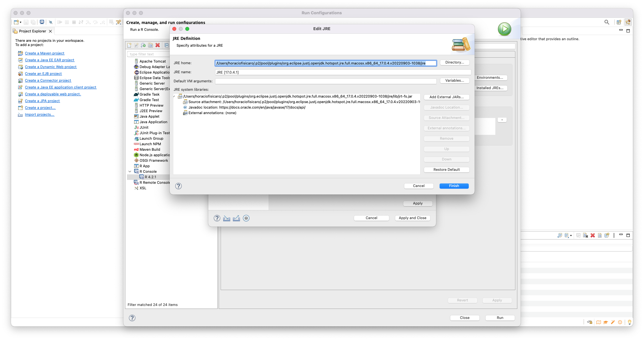Screen dimensions: 644x340
Task: Collapse the R Console tree node
Action: (130, 171)
